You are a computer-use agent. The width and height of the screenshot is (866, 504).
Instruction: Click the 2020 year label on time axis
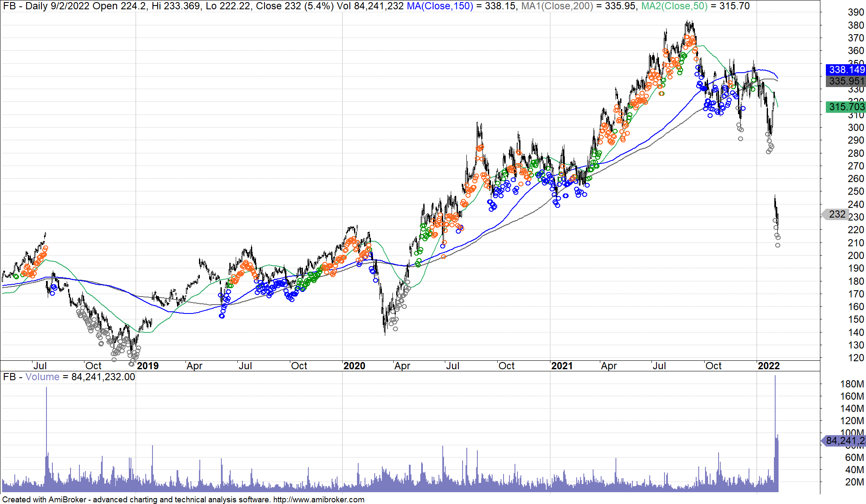point(354,366)
